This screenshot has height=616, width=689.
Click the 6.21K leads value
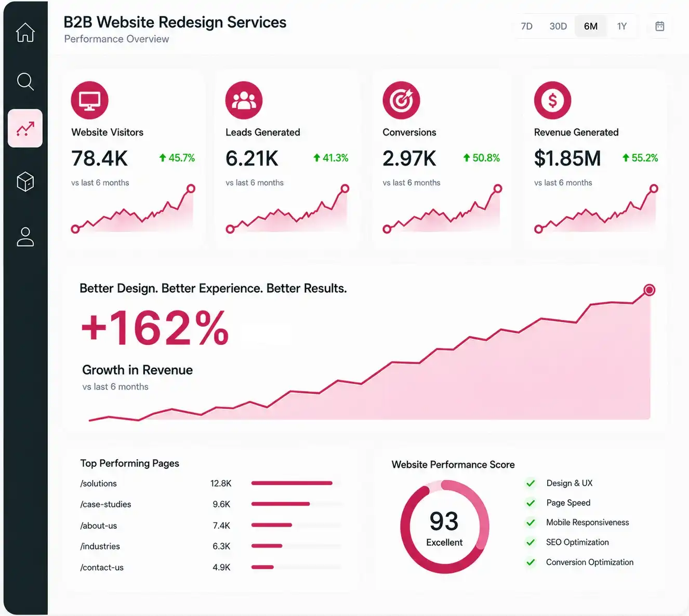click(252, 158)
